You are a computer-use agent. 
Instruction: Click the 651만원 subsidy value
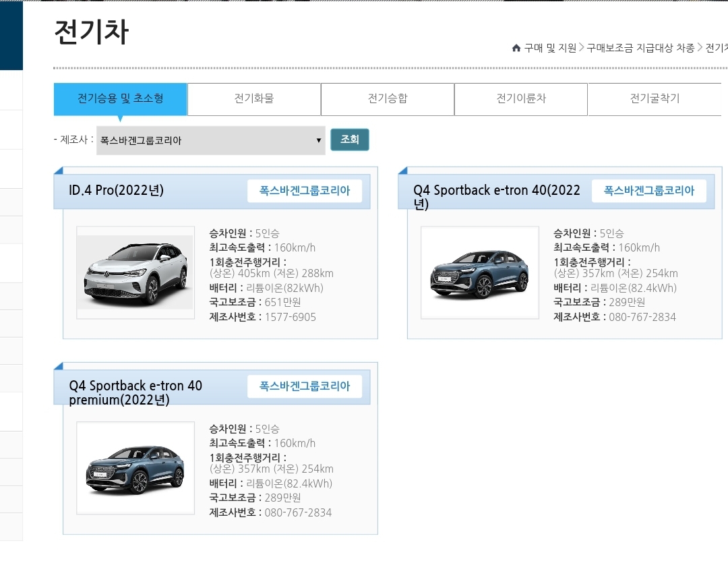[x=282, y=302]
